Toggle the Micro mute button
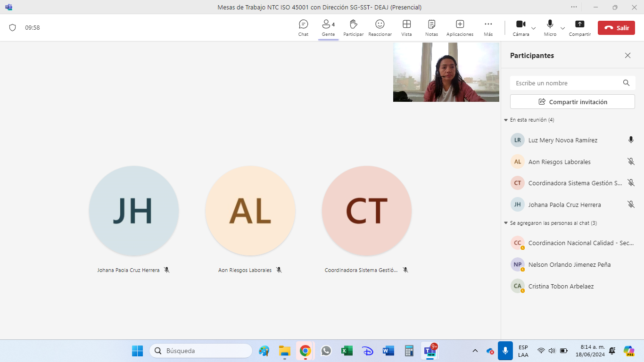The height and width of the screenshot is (362, 644). [x=550, y=27]
